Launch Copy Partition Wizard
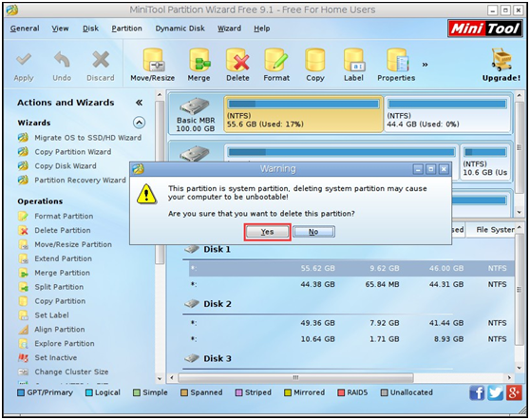Screen dimensions: 530x420 point(73,152)
